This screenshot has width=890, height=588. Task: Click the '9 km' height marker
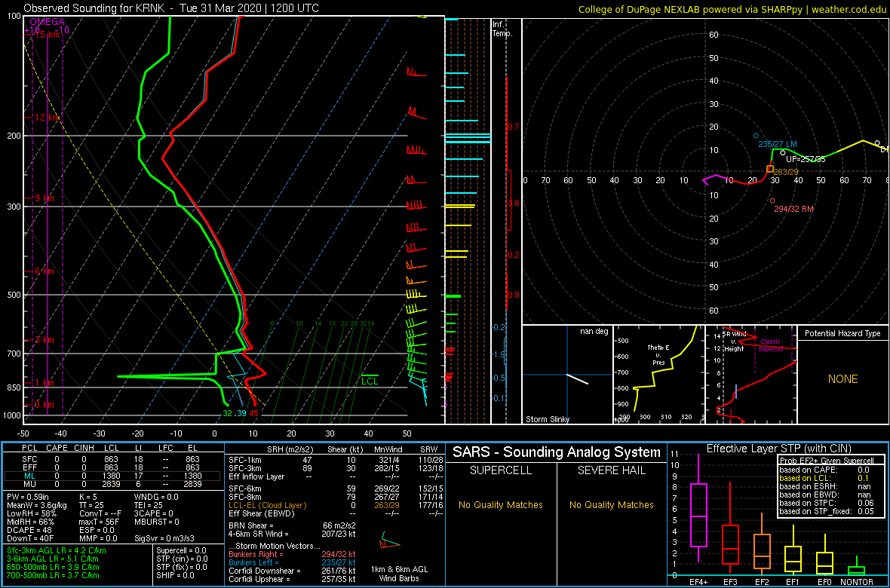[44, 198]
